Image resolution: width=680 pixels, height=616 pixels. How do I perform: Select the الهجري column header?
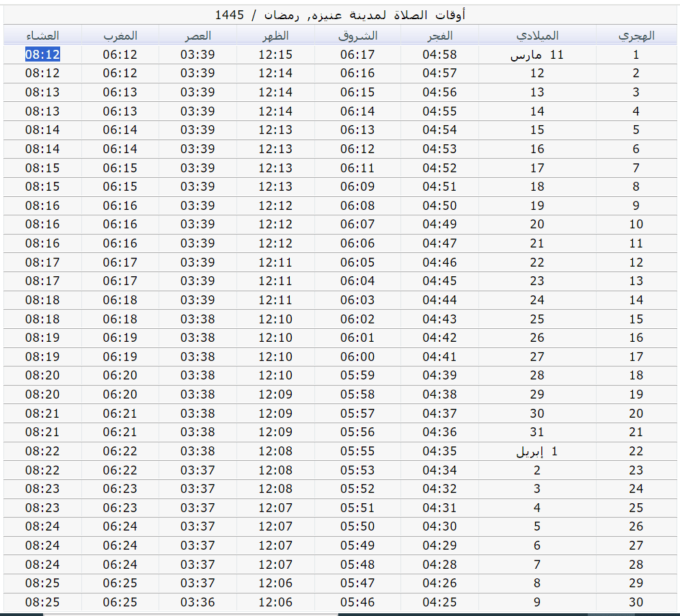click(x=636, y=36)
